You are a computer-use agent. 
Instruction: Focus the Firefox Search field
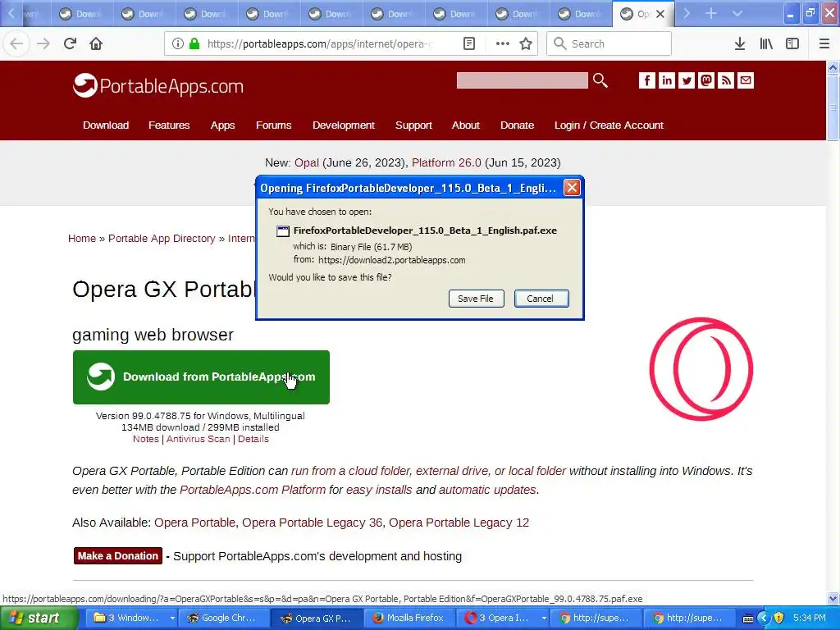(x=609, y=43)
